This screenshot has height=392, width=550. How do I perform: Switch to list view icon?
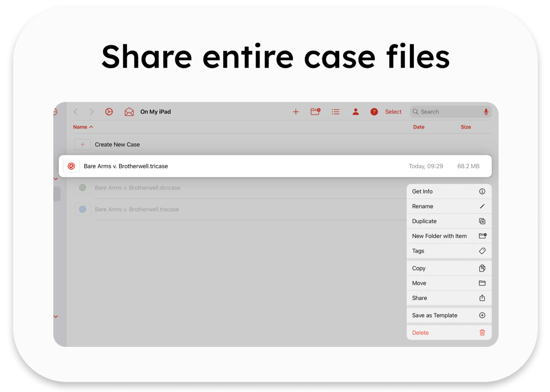[x=335, y=111]
